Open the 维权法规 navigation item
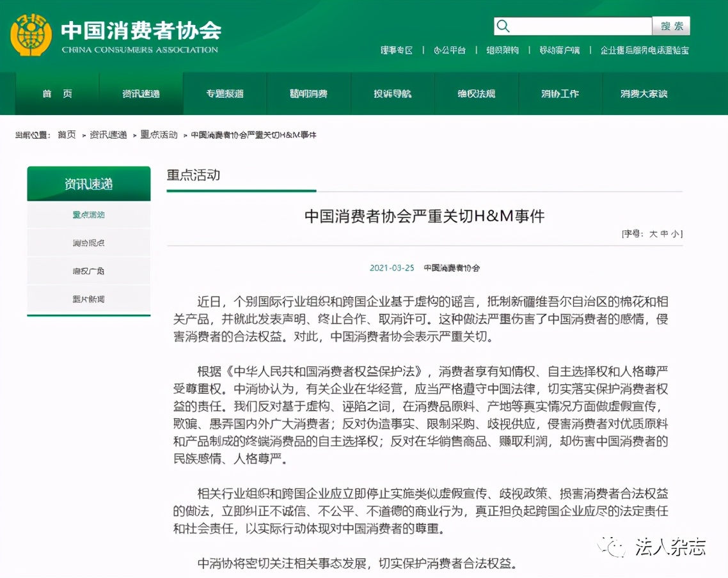 click(476, 93)
